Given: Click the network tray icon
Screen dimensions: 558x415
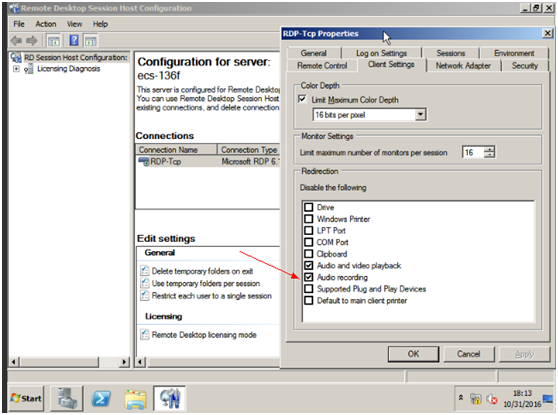Looking at the screenshot, I should point(475,399).
